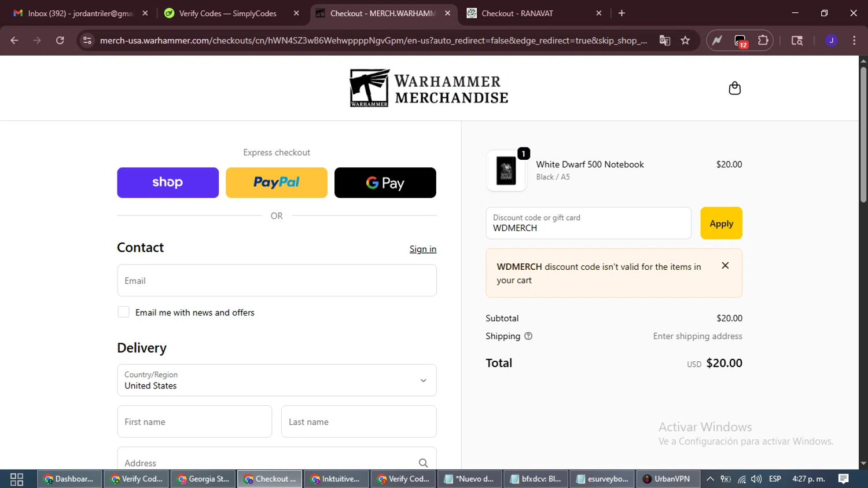Screen dimensions: 868x488
Task: Open Windows task view button
Action: pyautogui.click(x=17, y=479)
